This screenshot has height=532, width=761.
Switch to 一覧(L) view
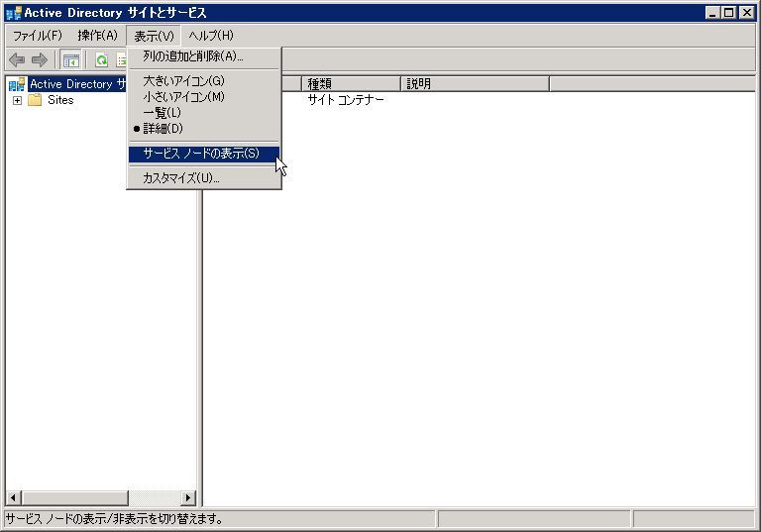(x=204, y=113)
